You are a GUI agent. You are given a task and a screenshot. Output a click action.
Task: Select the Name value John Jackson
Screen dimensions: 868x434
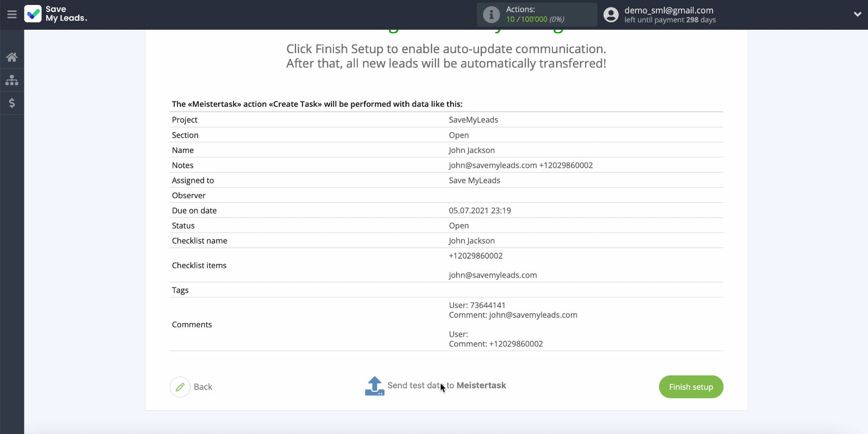click(x=472, y=150)
